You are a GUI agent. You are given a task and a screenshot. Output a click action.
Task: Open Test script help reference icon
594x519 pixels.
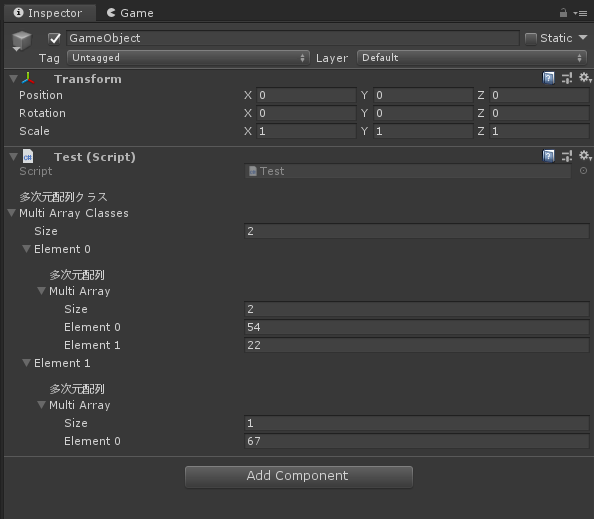pos(548,156)
